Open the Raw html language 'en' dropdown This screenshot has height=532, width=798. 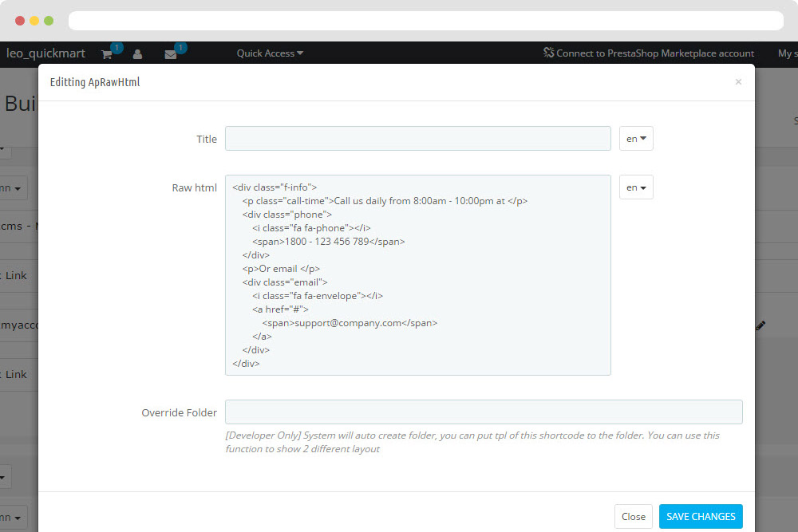636,187
